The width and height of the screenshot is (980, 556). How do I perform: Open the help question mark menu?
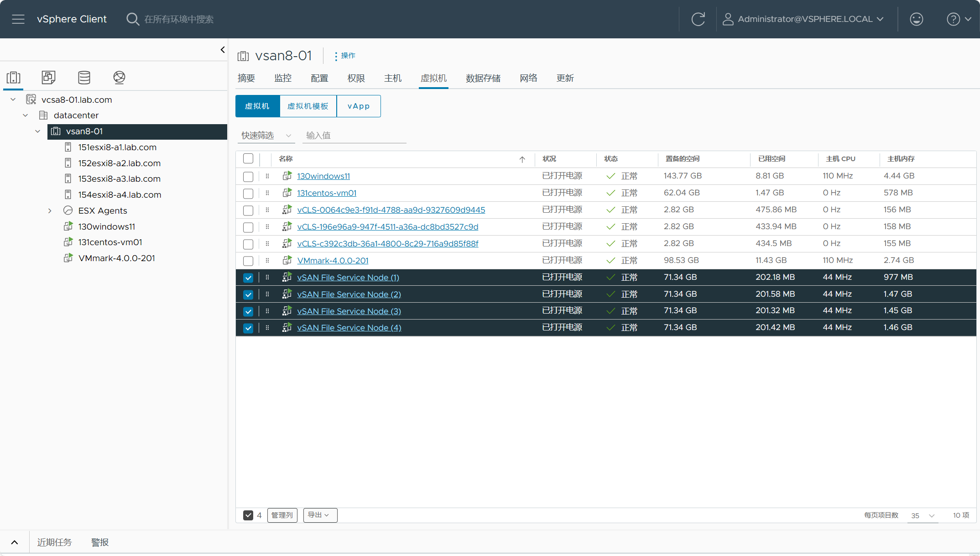click(x=959, y=19)
